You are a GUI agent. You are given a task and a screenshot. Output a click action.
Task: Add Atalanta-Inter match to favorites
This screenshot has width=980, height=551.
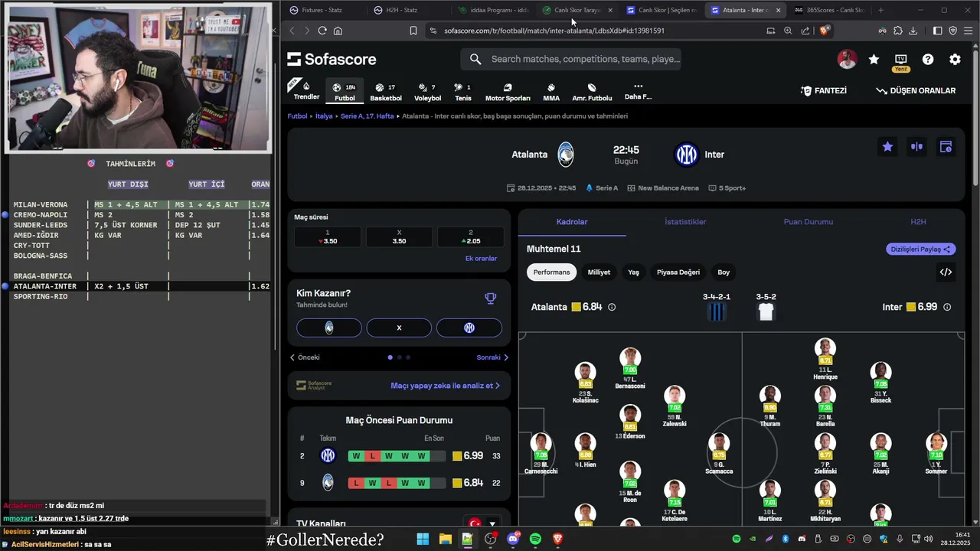pos(887,146)
